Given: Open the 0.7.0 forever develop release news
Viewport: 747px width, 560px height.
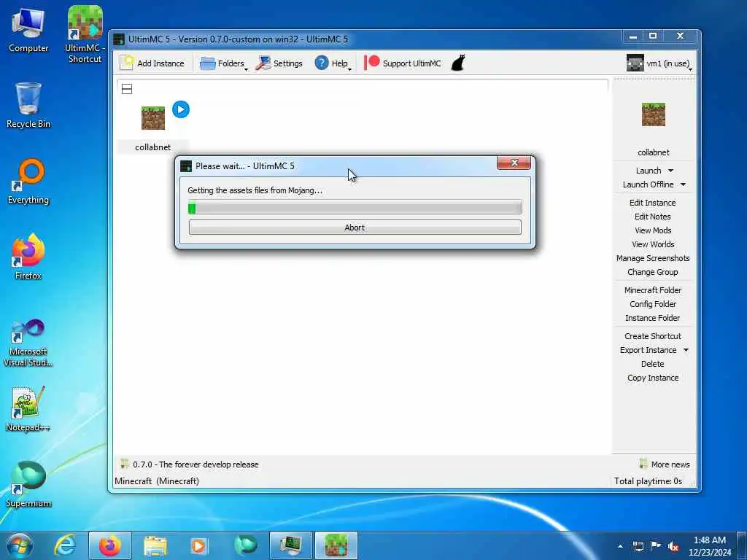Looking at the screenshot, I should click(x=189, y=464).
